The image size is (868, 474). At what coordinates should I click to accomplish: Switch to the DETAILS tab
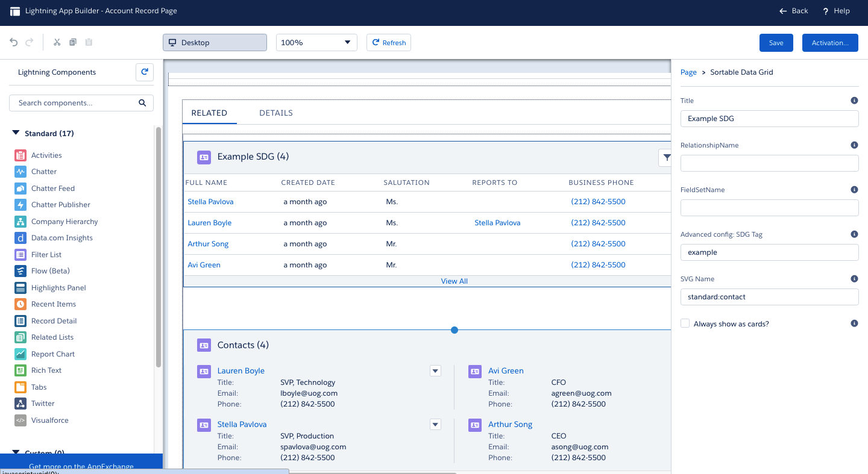point(275,113)
